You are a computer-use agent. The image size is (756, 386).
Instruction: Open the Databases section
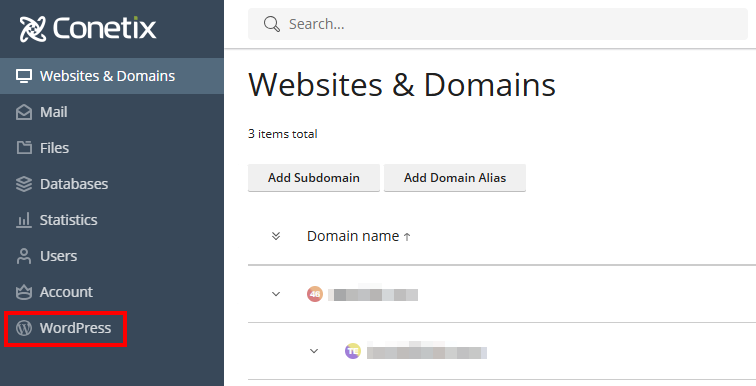(x=112, y=184)
